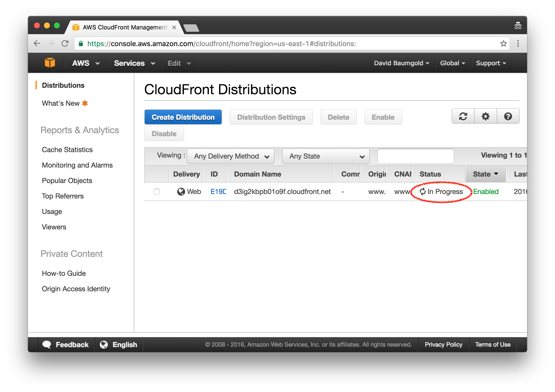Click the Delivery column header
The image size is (555, 392).
(186, 174)
